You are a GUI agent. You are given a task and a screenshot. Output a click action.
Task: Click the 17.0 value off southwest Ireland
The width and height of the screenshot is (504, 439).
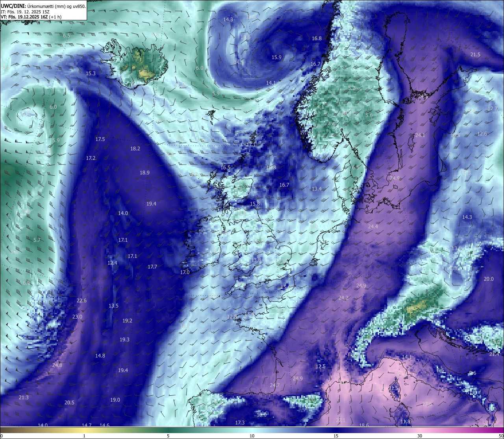(x=185, y=272)
